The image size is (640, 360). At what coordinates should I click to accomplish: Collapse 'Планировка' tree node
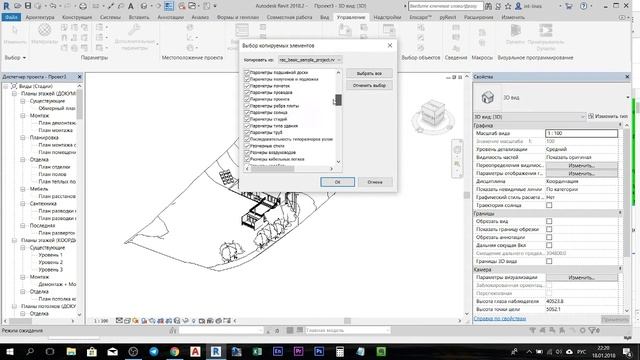(x=23, y=138)
